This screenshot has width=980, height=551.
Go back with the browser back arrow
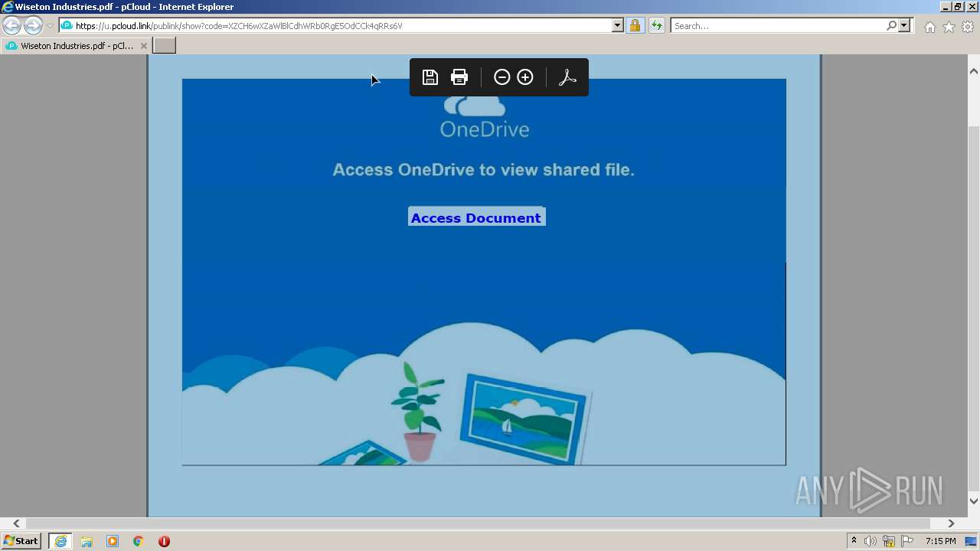pyautogui.click(x=12, y=26)
